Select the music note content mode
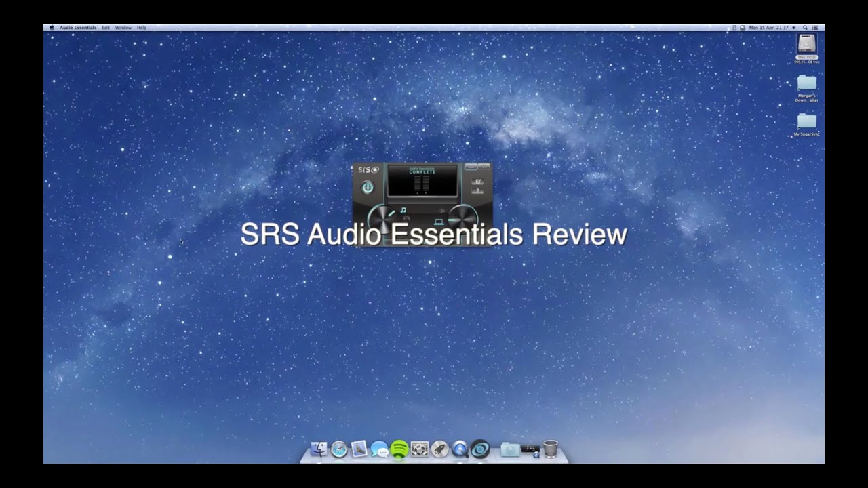This screenshot has height=488, width=868. coord(403,210)
